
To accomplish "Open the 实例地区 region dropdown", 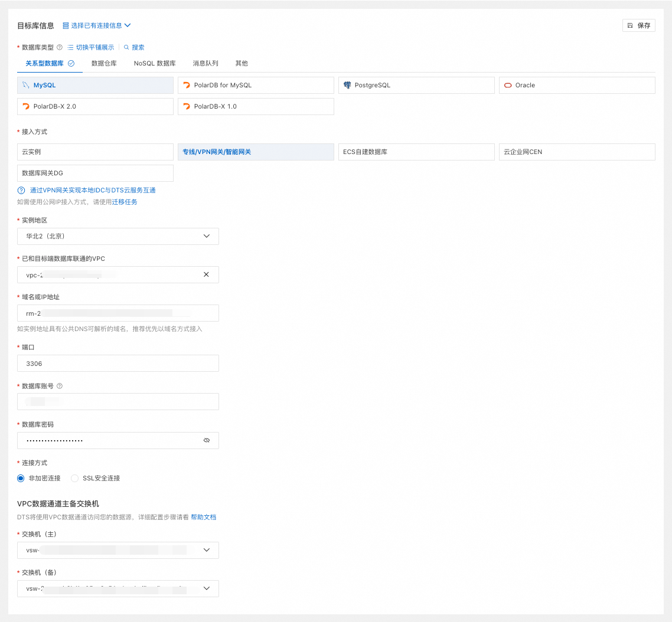I will click(118, 237).
